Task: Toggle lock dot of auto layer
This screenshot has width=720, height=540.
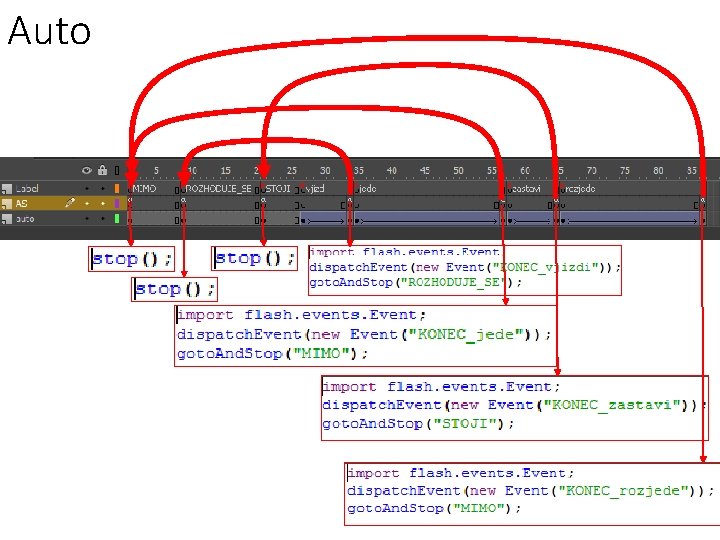Action: pyautogui.click(x=102, y=219)
